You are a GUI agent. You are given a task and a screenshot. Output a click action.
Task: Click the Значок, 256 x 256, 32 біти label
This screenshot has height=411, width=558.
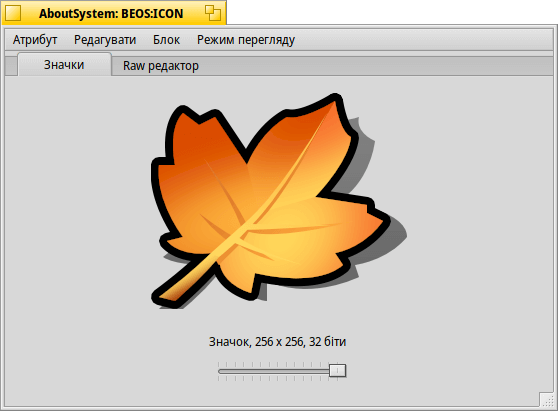coord(277,342)
